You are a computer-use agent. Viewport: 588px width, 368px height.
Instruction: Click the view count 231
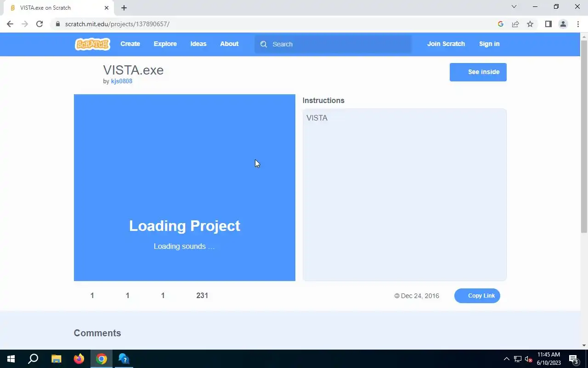(x=202, y=296)
